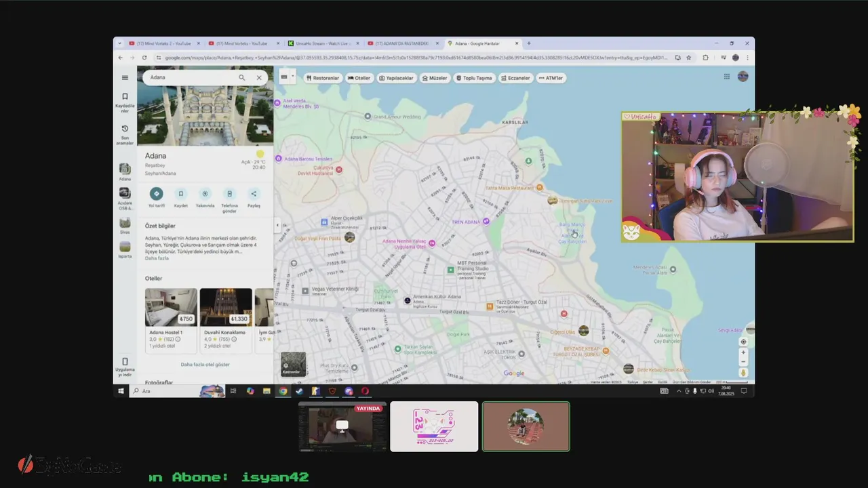Click the show my location button

pos(743,342)
